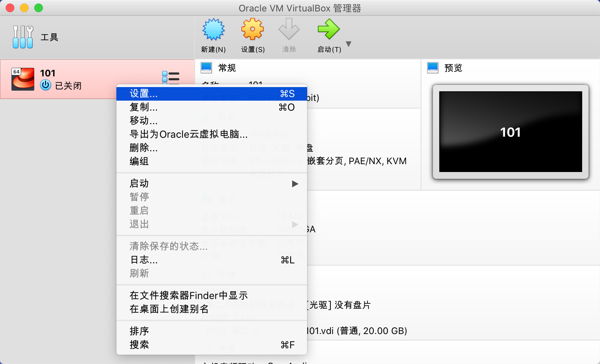
Task: Choose 排序 in the context menu
Action: point(212,332)
